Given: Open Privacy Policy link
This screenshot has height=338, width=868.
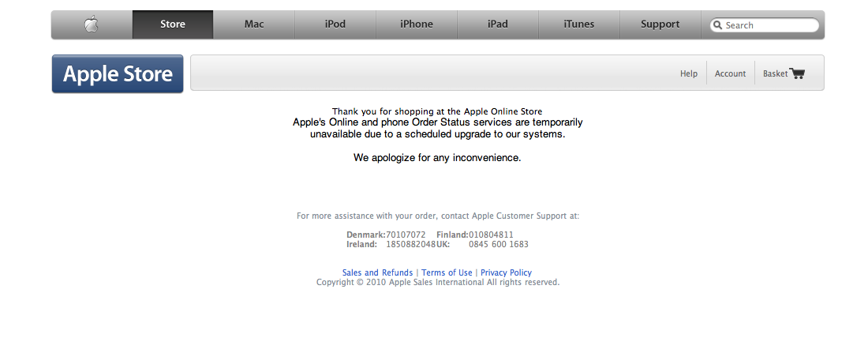Looking at the screenshot, I should click(x=506, y=272).
